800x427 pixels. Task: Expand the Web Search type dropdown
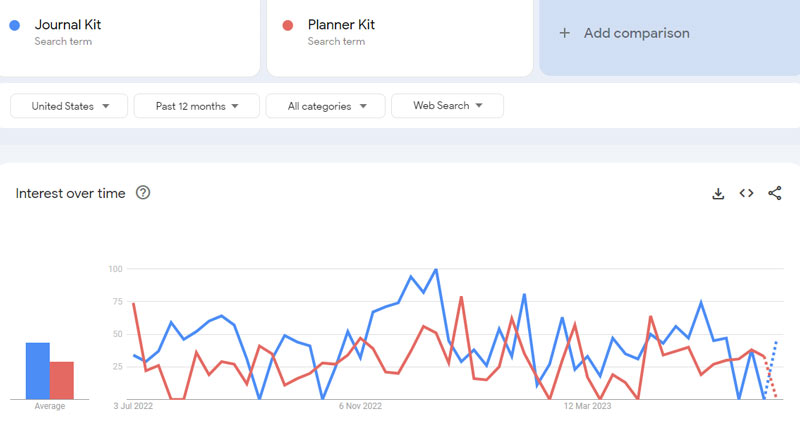point(447,106)
